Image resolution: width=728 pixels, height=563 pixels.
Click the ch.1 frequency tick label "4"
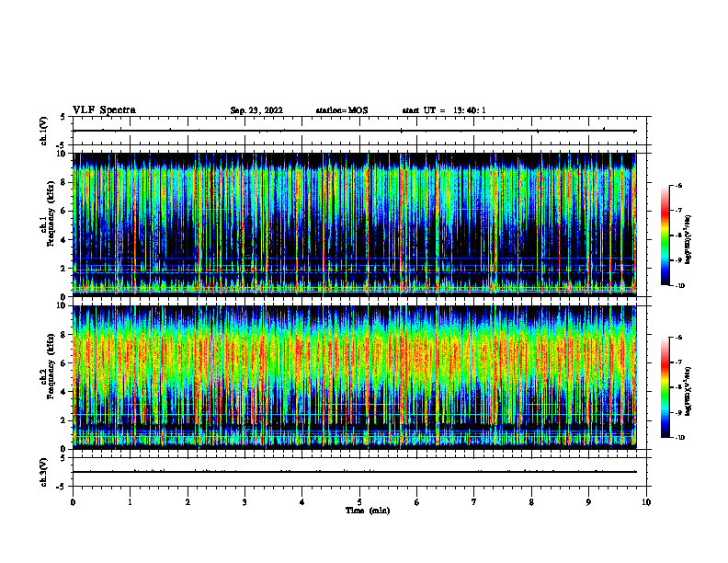coord(63,240)
